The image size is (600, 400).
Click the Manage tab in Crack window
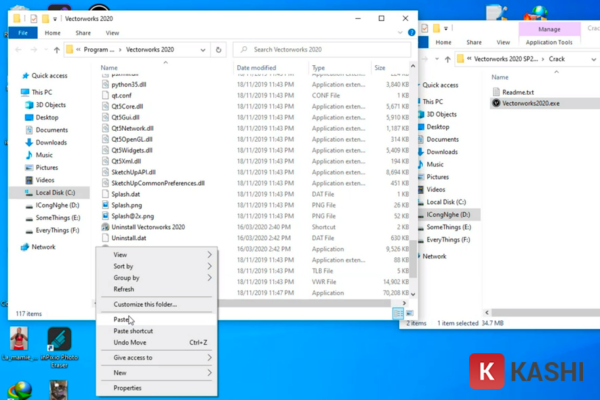(x=549, y=29)
